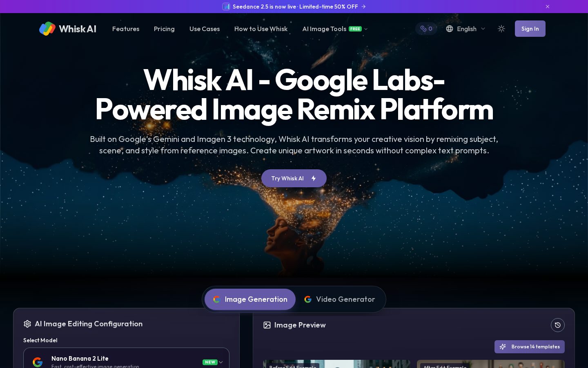Click the gear icon beside AI Image Editing Configuration
The height and width of the screenshot is (368, 588).
click(x=27, y=324)
